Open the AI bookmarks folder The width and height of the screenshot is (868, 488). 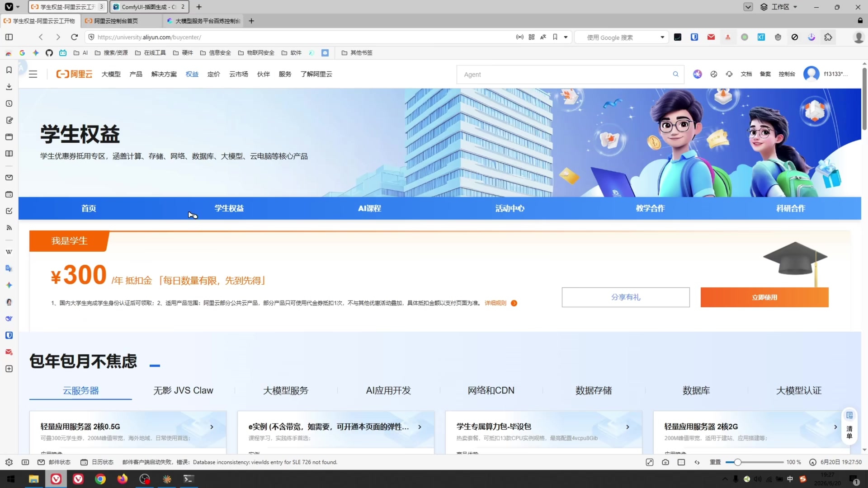(x=80, y=53)
